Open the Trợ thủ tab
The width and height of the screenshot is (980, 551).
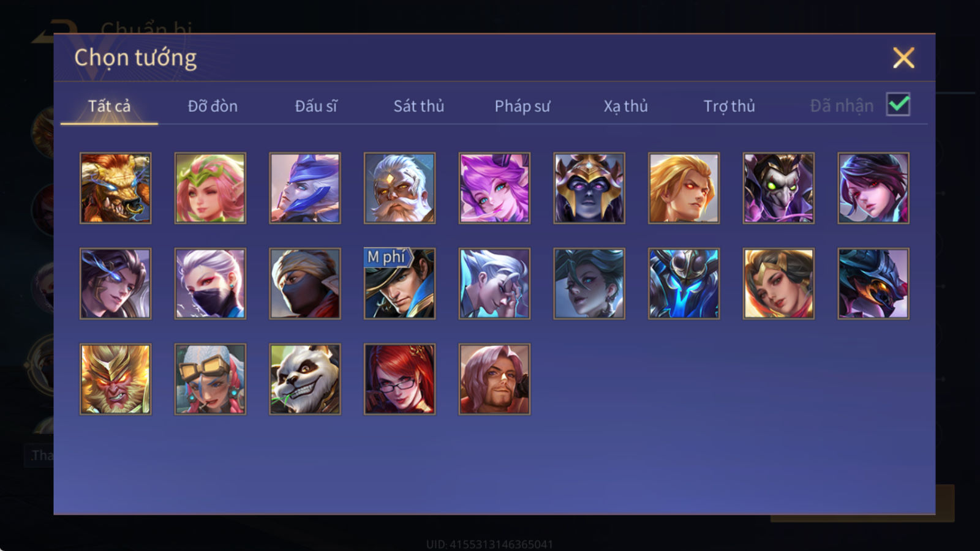pyautogui.click(x=729, y=106)
